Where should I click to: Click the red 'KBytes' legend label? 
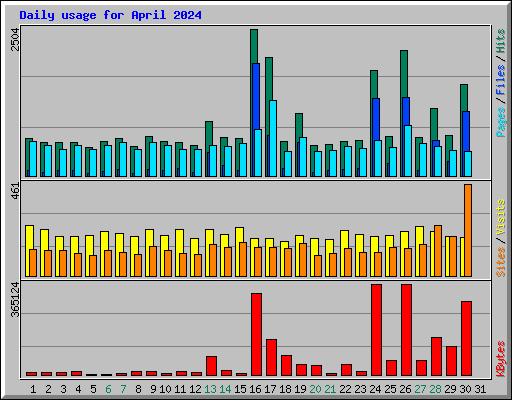(500, 359)
